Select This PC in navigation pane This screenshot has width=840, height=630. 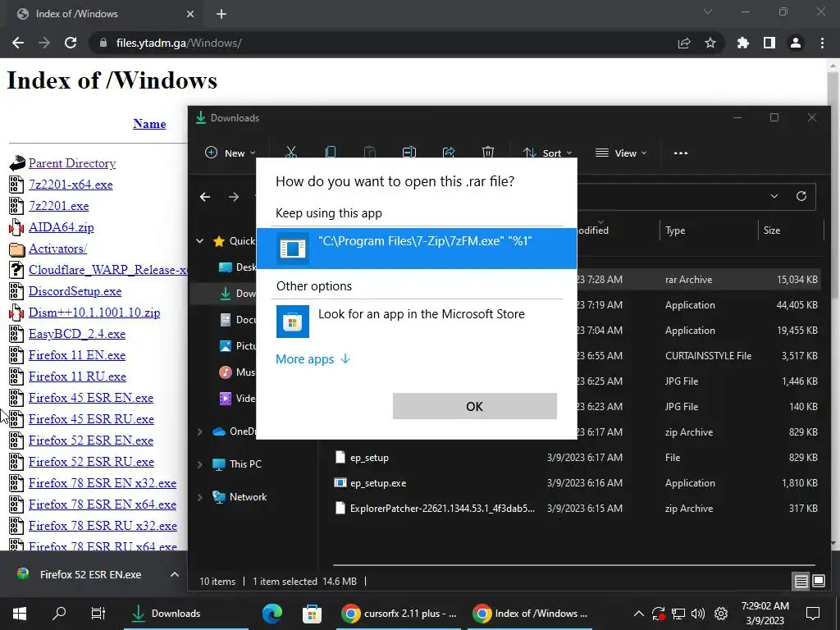tap(245, 464)
